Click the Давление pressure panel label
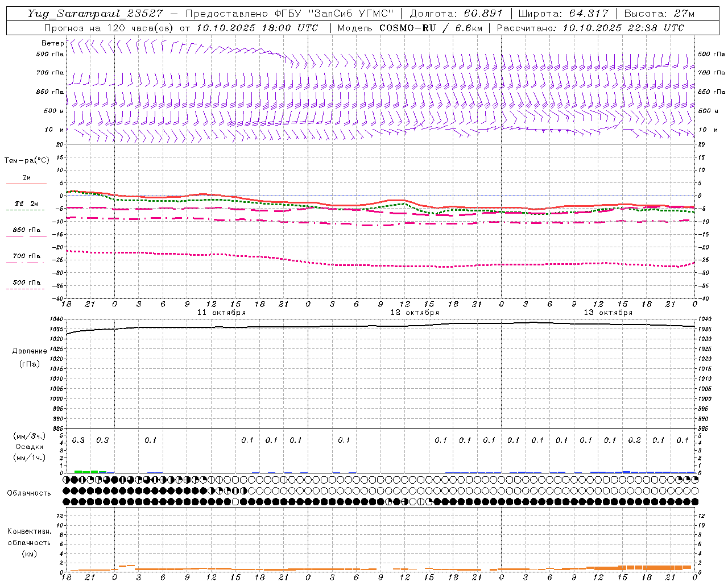The height and width of the screenshot is (582, 728). 30,351
